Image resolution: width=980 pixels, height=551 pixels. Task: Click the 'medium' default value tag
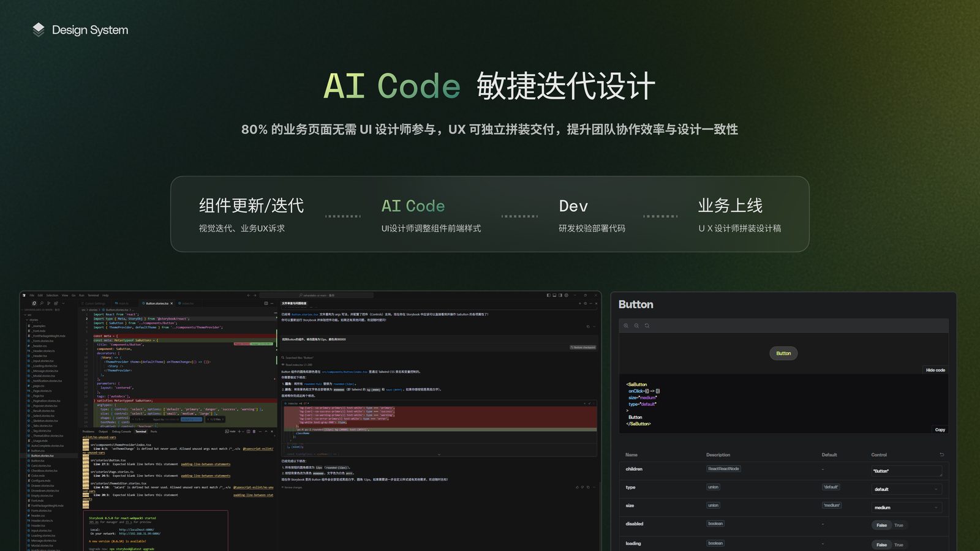(x=832, y=505)
